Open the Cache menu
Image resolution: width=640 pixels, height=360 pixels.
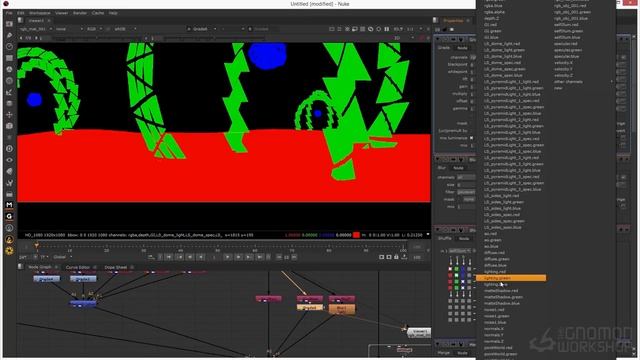tap(98, 13)
